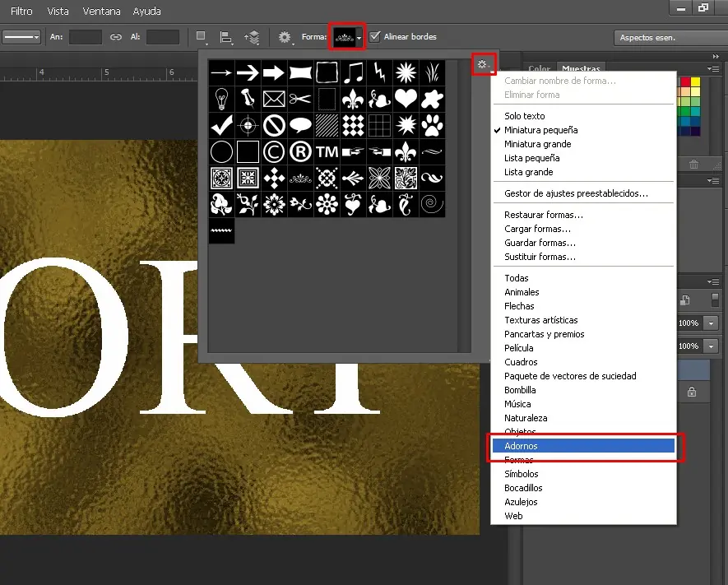The height and width of the screenshot is (585, 728).
Task: Select the zigzag line shape thumbnail
Action: [221, 230]
